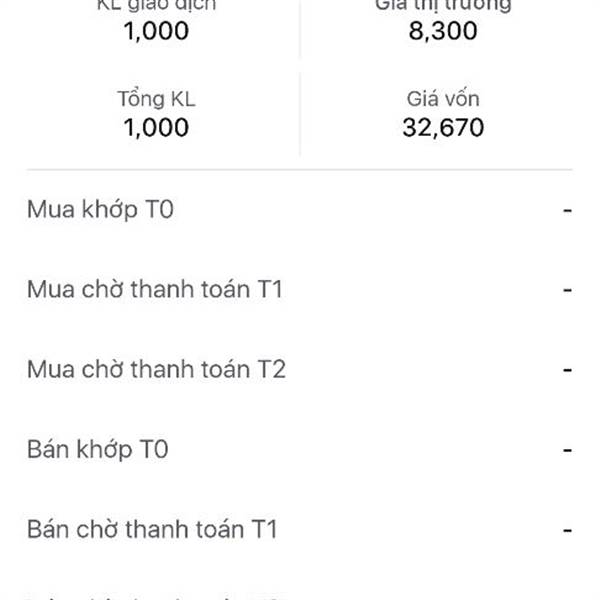Viewport: 600px width, 600px height.
Task: Select dash value of Mua chờ thanh toán T2
Action: (567, 370)
